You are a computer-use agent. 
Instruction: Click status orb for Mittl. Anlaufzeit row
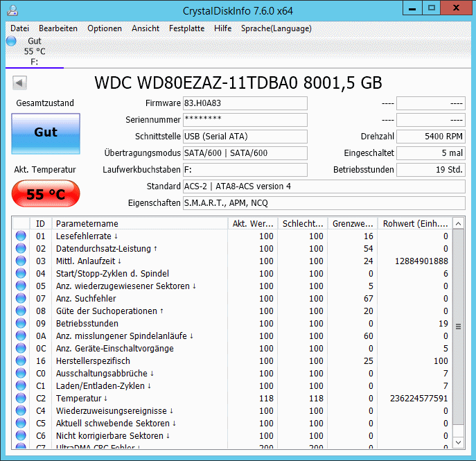pyautogui.click(x=21, y=261)
